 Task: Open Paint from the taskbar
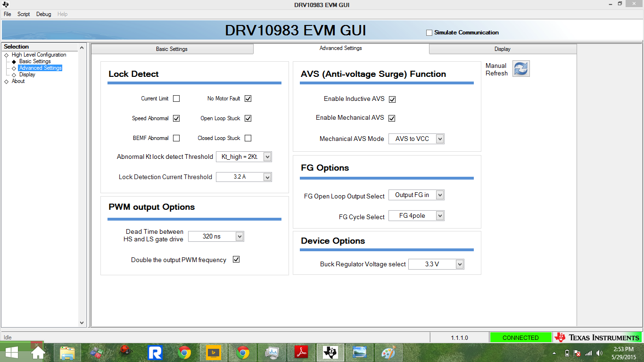tap(389, 353)
